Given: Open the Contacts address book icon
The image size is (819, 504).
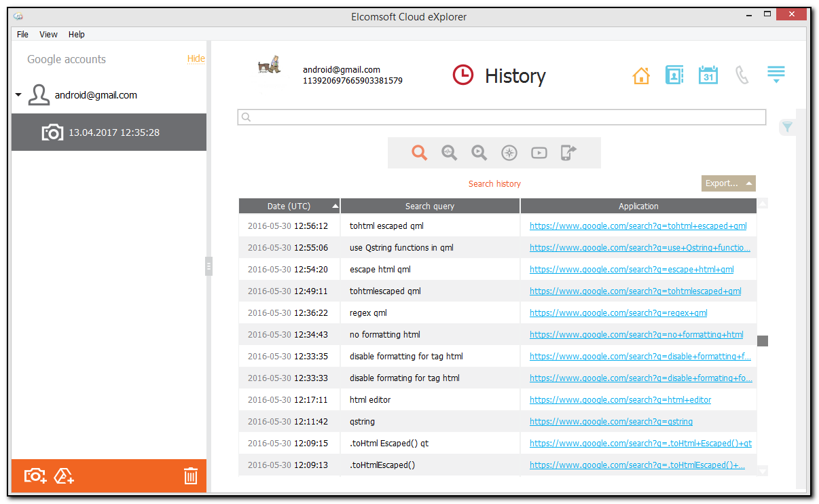Looking at the screenshot, I should (674, 75).
